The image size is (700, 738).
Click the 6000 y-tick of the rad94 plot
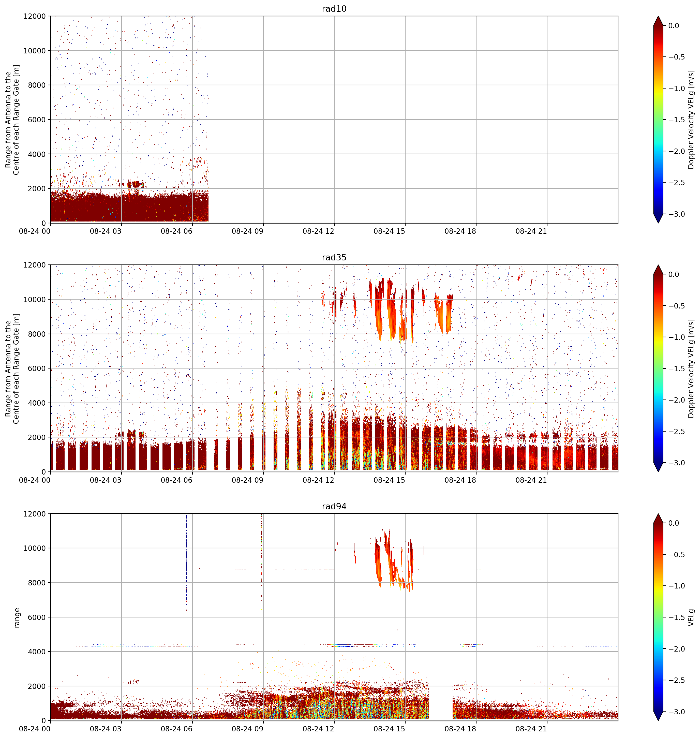click(x=37, y=617)
